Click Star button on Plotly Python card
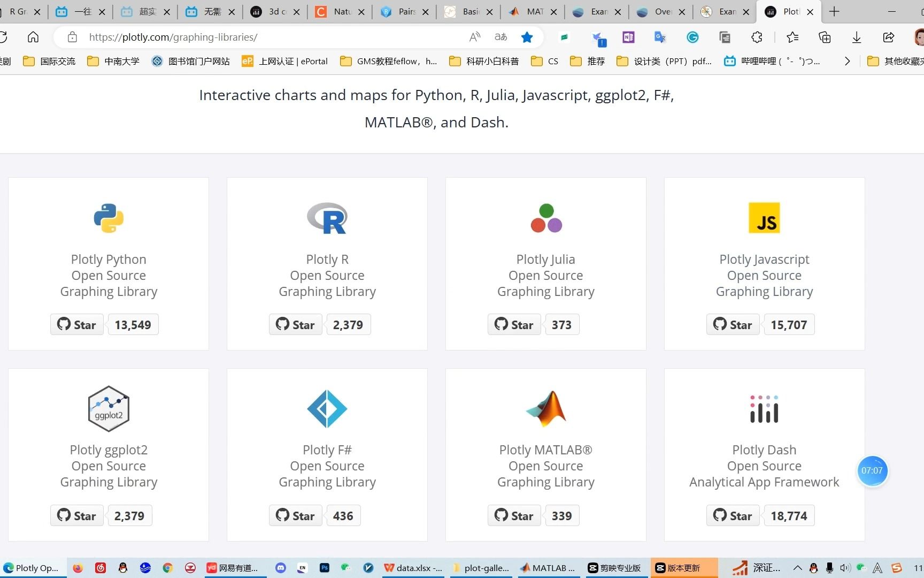 point(77,324)
